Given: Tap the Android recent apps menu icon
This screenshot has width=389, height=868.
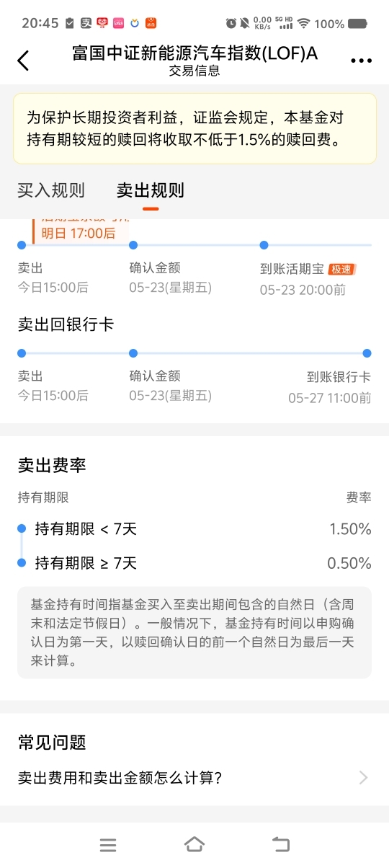Looking at the screenshot, I should [x=108, y=845].
